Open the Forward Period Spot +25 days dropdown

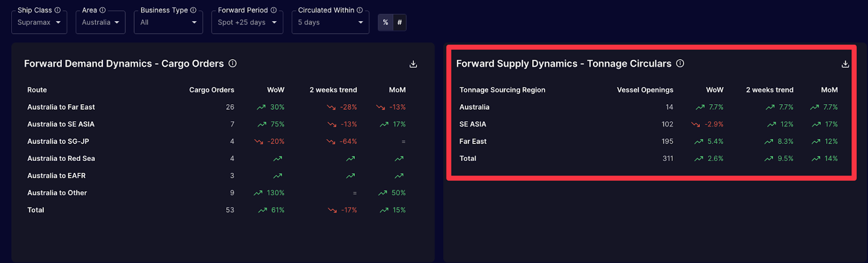tap(247, 22)
